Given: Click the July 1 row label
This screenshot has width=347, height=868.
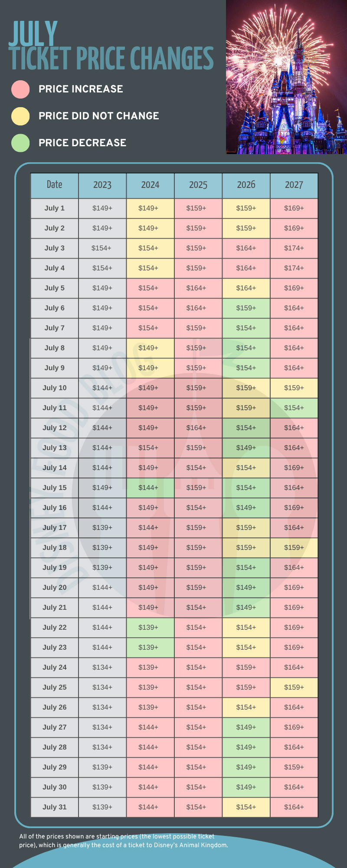Looking at the screenshot, I should coord(55,208).
